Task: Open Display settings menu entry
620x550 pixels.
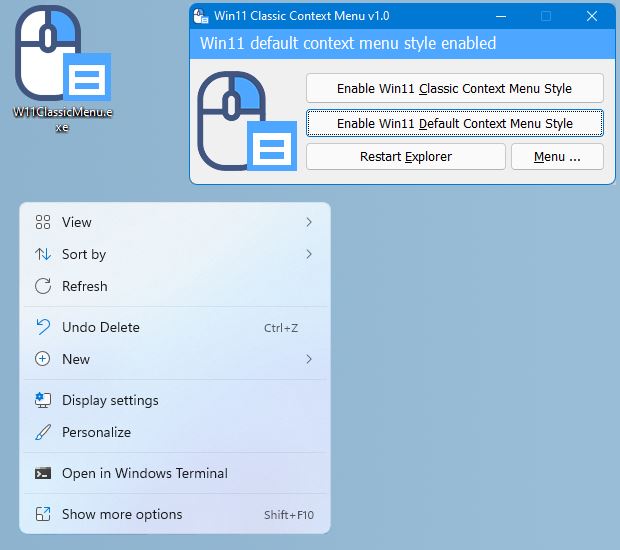Action: pyautogui.click(x=175, y=400)
